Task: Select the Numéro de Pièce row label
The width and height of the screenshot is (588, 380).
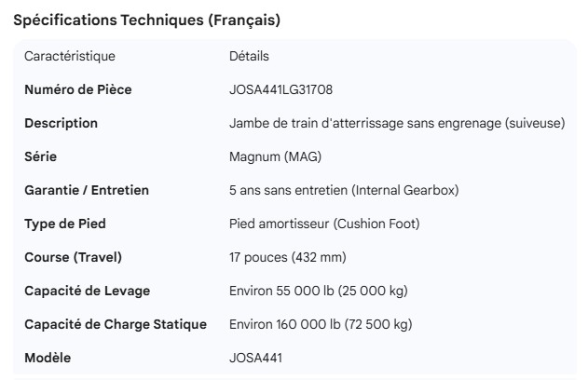Action: tap(77, 89)
